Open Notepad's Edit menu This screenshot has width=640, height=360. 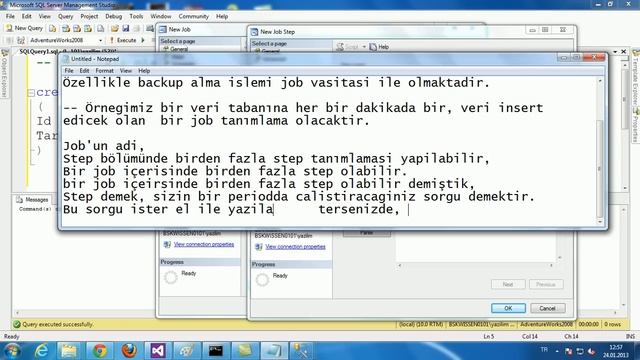(x=84, y=71)
